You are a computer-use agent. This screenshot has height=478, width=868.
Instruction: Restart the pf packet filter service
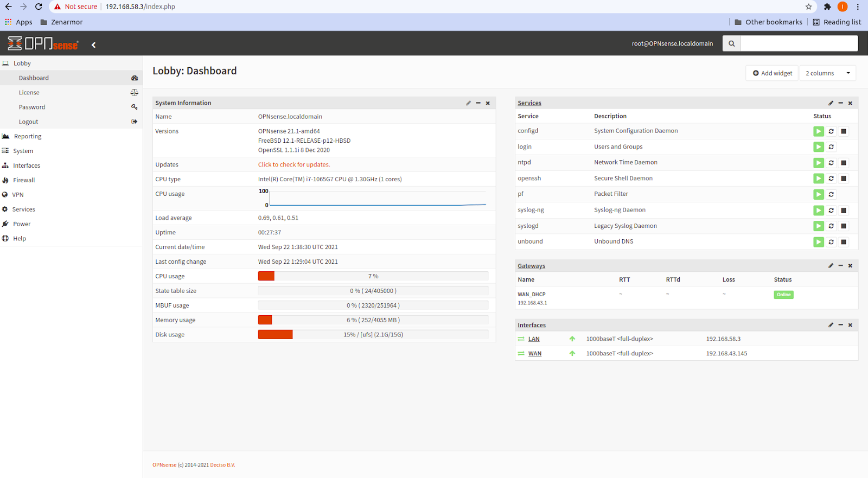coord(831,194)
